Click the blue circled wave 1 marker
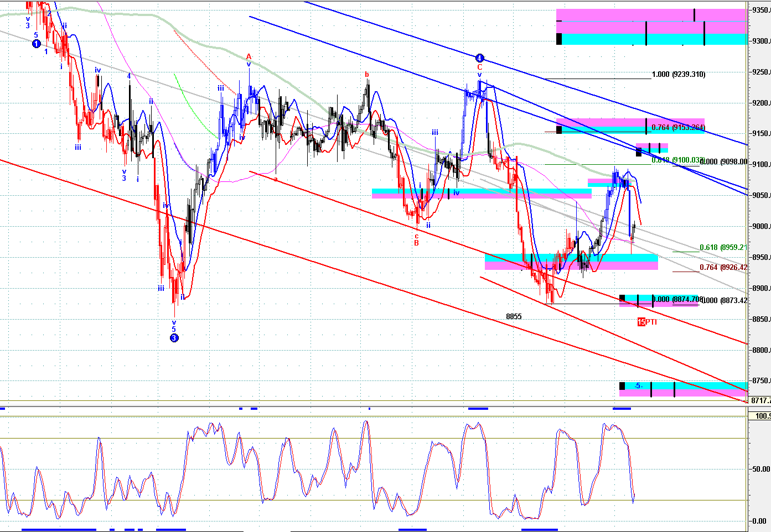771x532 pixels. 37,44
